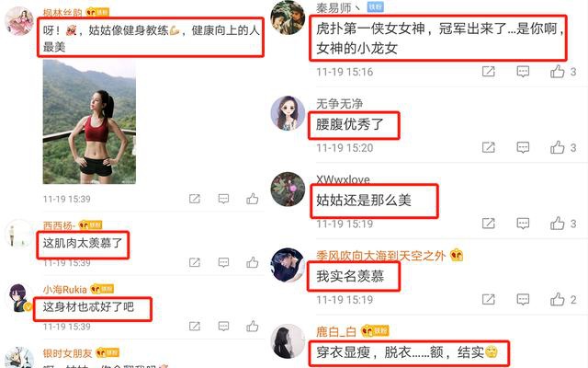Open the fitness photo in 枫林丝韵's comment
This screenshot has height=368, width=588.
89,122
